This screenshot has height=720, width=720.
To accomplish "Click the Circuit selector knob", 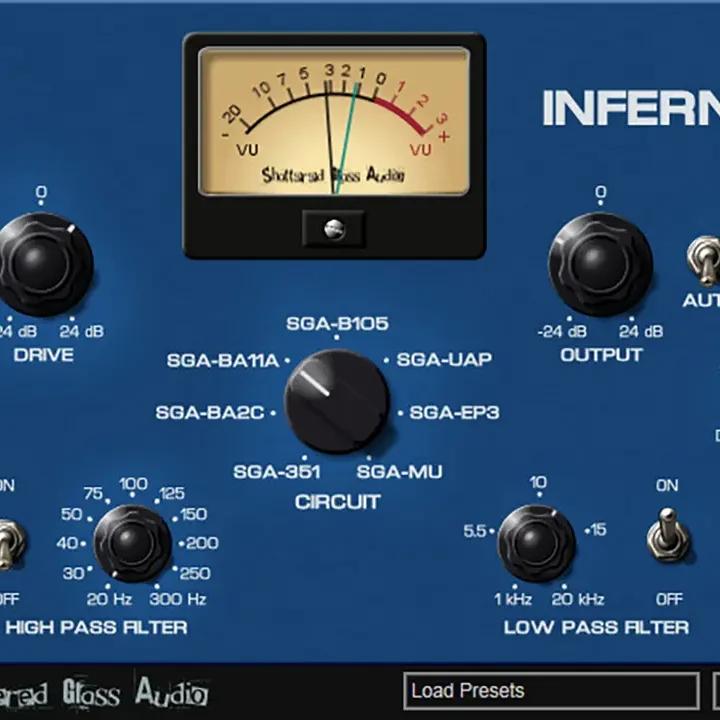I will pyautogui.click(x=337, y=401).
